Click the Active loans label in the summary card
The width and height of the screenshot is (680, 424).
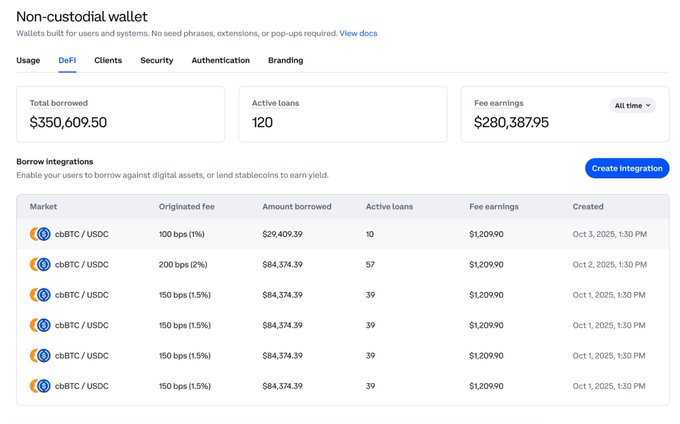[275, 103]
